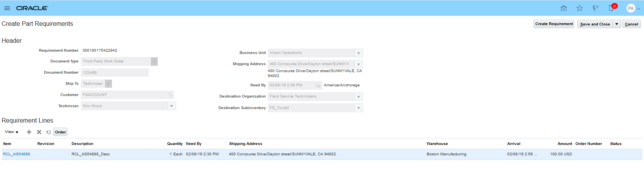Image resolution: width=644 pixels, height=170 pixels.
Task: Select the RCL_AS54888_Desc description cell
Action: [x=91, y=154]
